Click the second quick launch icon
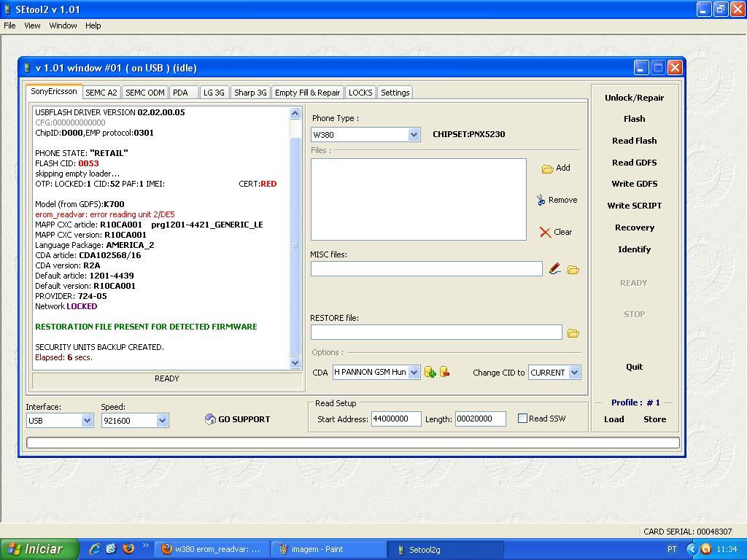The height and width of the screenshot is (560, 747). point(112,549)
